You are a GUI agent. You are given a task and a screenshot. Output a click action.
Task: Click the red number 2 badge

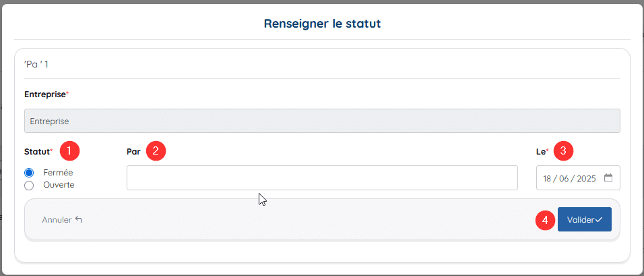point(156,151)
